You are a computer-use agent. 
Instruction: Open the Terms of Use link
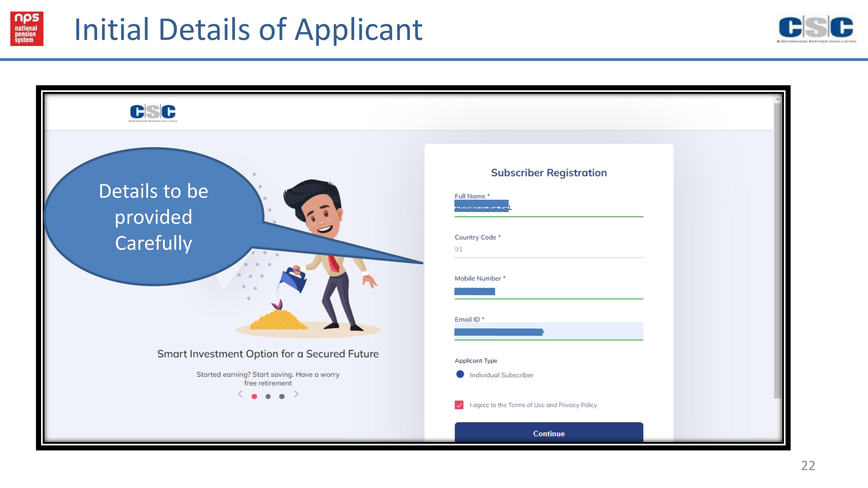click(x=526, y=405)
